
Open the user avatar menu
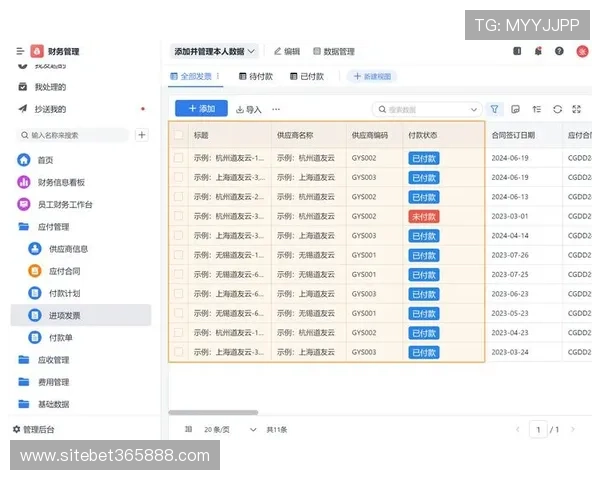(x=582, y=51)
